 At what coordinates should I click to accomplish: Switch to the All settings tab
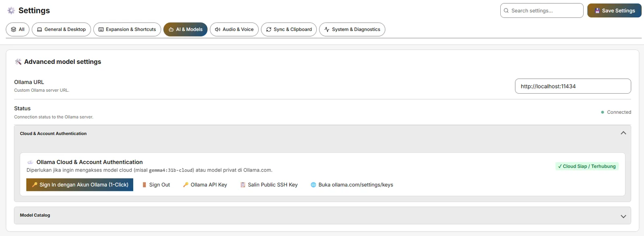(18, 29)
